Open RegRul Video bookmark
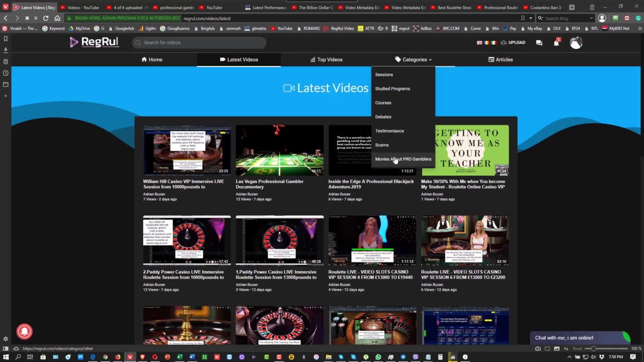The width and height of the screenshot is (644, 362). click(339, 29)
